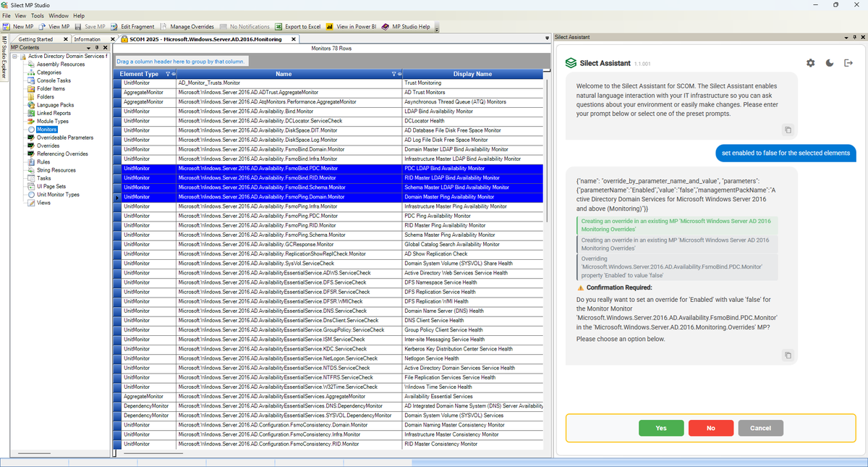Decline the override with No button
868x467 pixels.
click(711, 428)
